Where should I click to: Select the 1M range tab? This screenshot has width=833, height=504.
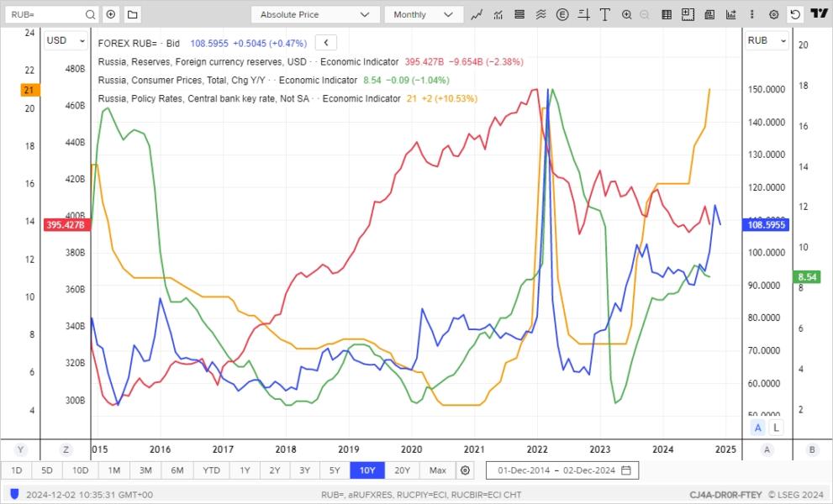point(113,470)
